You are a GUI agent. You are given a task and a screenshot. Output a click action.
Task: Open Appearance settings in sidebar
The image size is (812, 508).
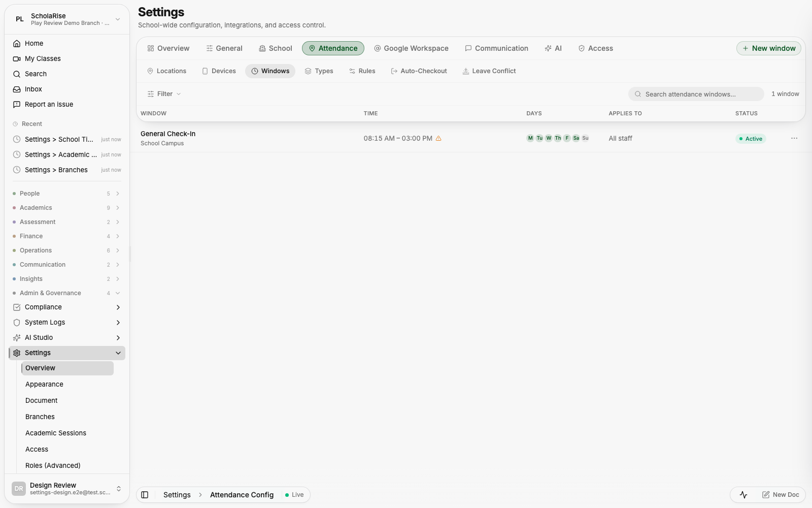pos(67,385)
